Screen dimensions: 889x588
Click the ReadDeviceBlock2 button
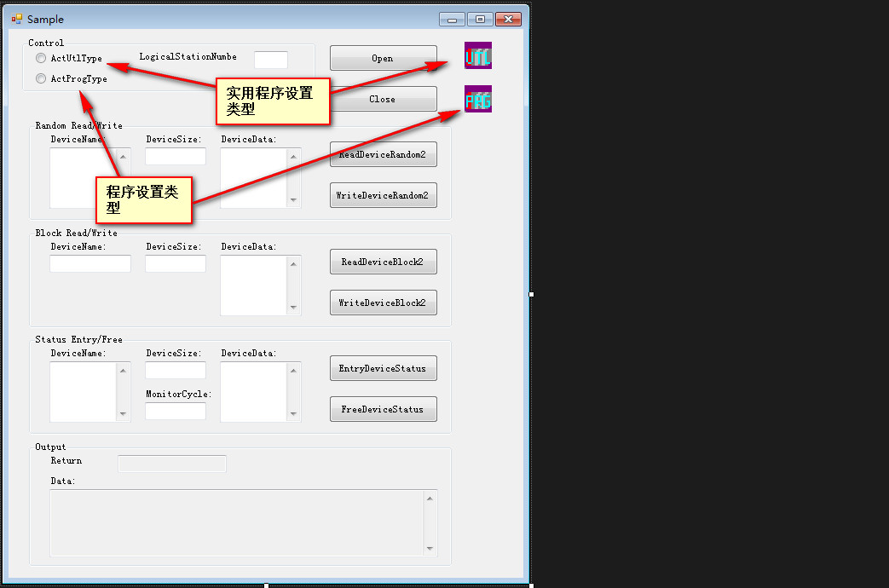[383, 262]
